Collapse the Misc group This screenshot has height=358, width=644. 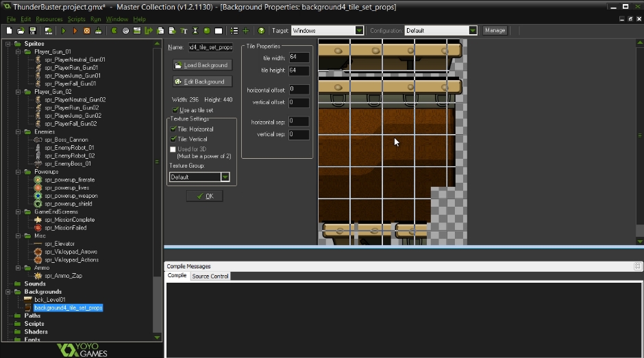pyautogui.click(x=18, y=235)
